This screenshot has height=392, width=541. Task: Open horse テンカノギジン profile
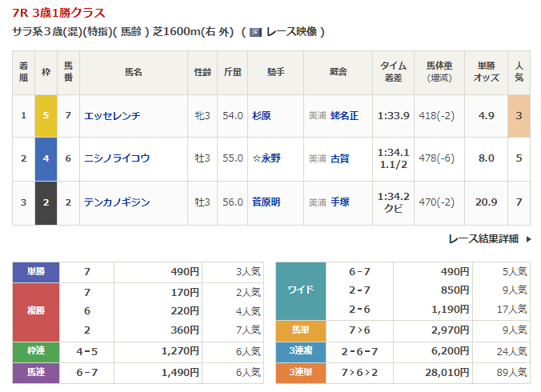pyautogui.click(x=117, y=202)
